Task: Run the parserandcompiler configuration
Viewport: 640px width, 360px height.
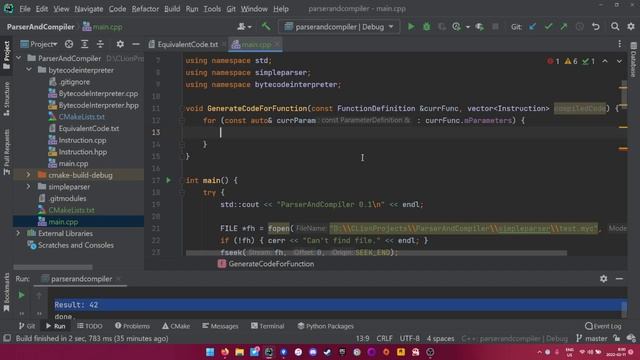Action: (411, 27)
